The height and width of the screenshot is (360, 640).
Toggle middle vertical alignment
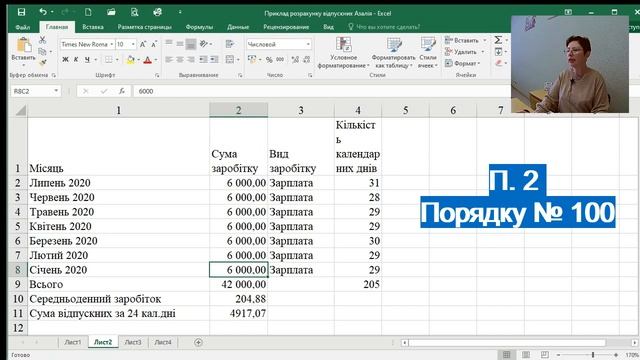point(180,44)
